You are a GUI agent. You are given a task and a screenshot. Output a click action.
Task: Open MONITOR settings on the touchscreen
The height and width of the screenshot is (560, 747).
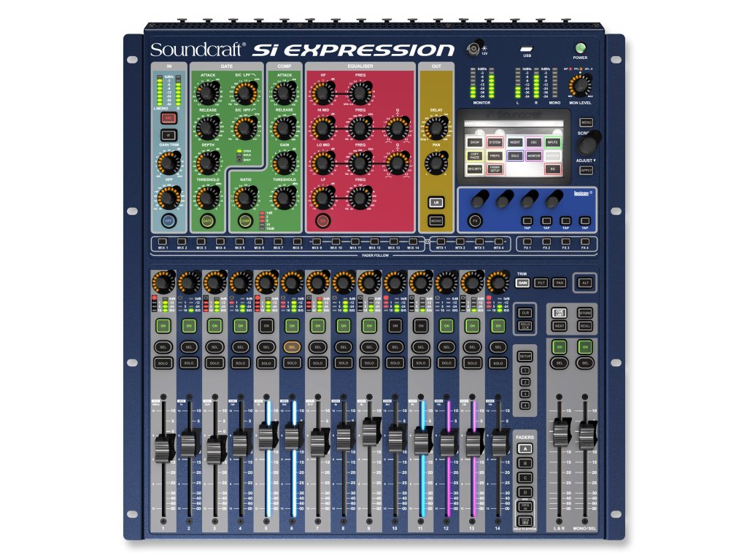coord(533,156)
